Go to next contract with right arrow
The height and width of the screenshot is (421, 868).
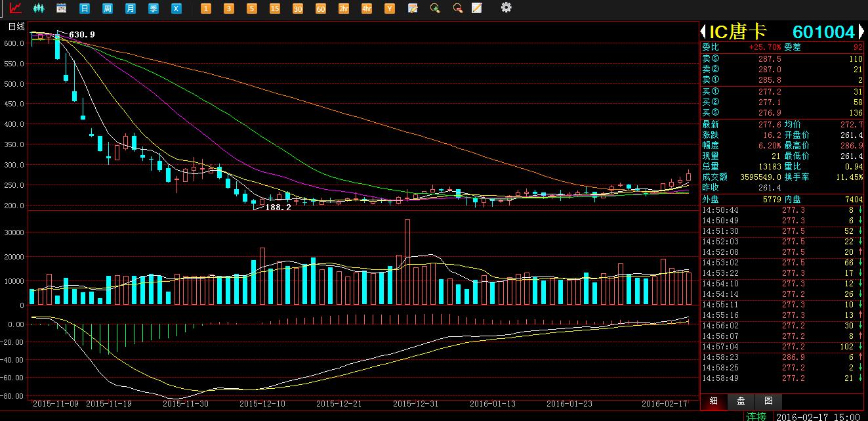click(860, 32)
